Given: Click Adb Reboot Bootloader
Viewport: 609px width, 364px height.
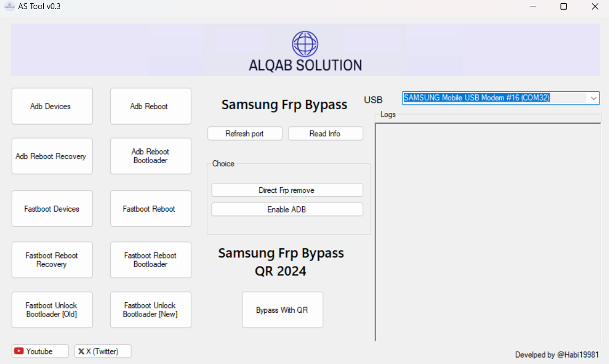Looking at the screenshot, I should (x=150, y=155).
